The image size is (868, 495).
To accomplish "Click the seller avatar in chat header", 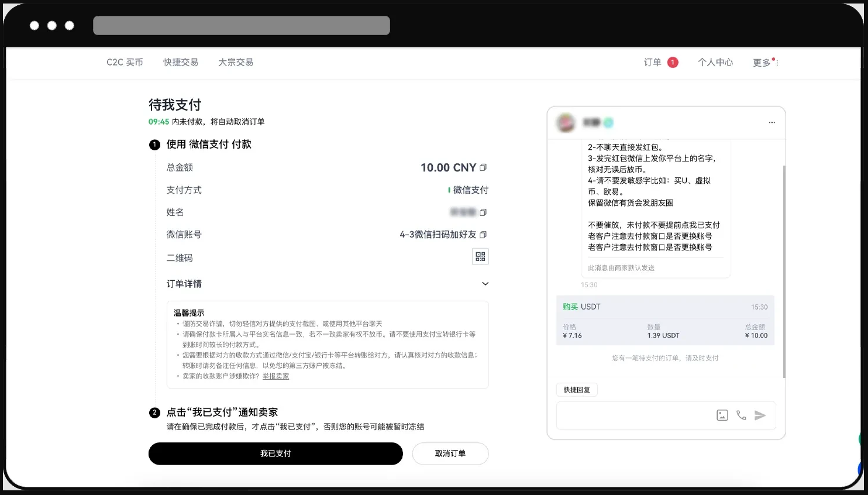I will pos(566,123).
